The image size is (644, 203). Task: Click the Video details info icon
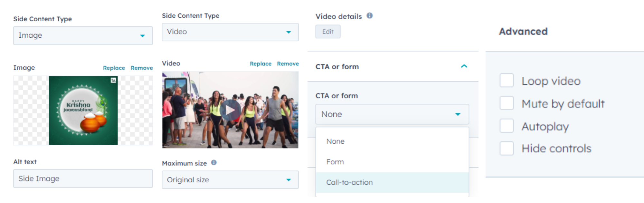coord(370,15)
